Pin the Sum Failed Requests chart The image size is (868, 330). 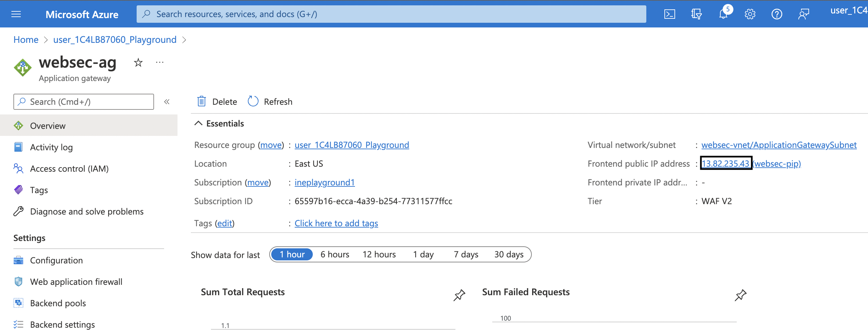pos(740,295)
